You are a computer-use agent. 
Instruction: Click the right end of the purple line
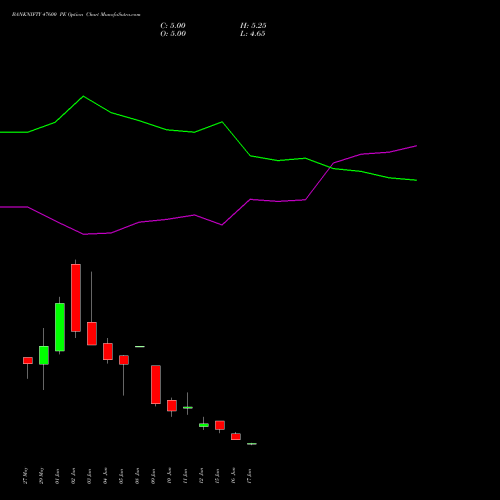(x=416, y=146)
